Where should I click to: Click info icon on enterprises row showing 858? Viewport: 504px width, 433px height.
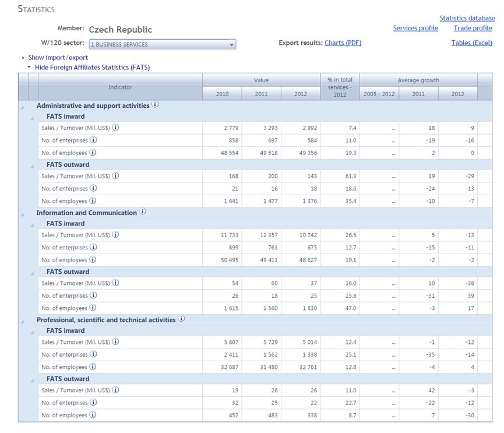(93, 140)
